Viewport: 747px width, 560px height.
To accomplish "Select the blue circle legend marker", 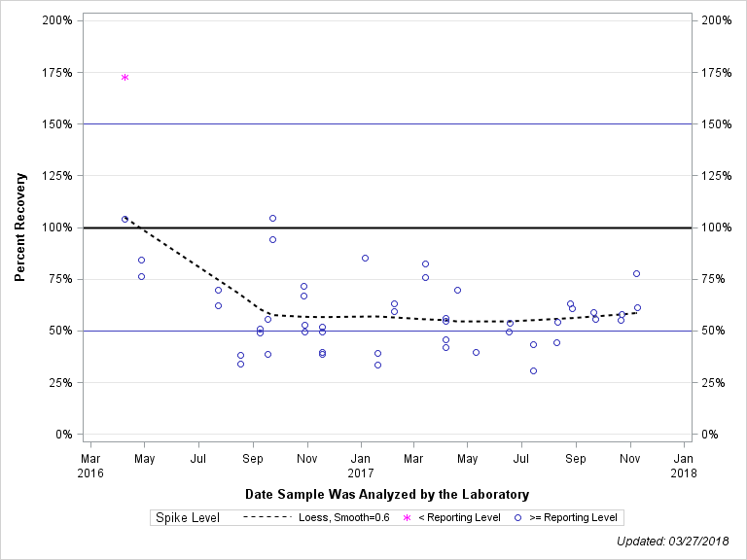I will (x=517, y=517).
